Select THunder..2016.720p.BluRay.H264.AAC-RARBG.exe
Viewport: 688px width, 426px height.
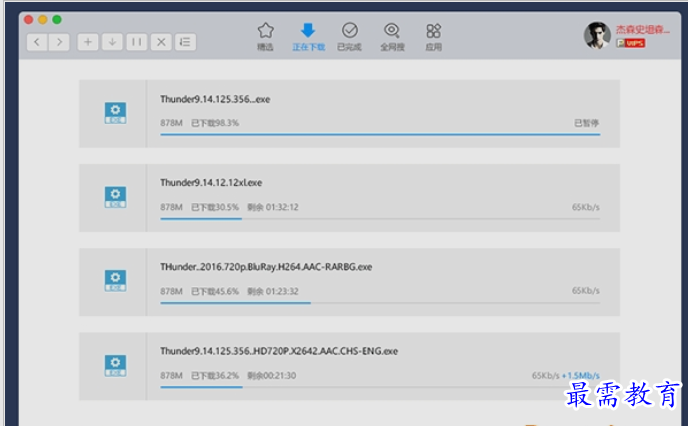(266, 267)
